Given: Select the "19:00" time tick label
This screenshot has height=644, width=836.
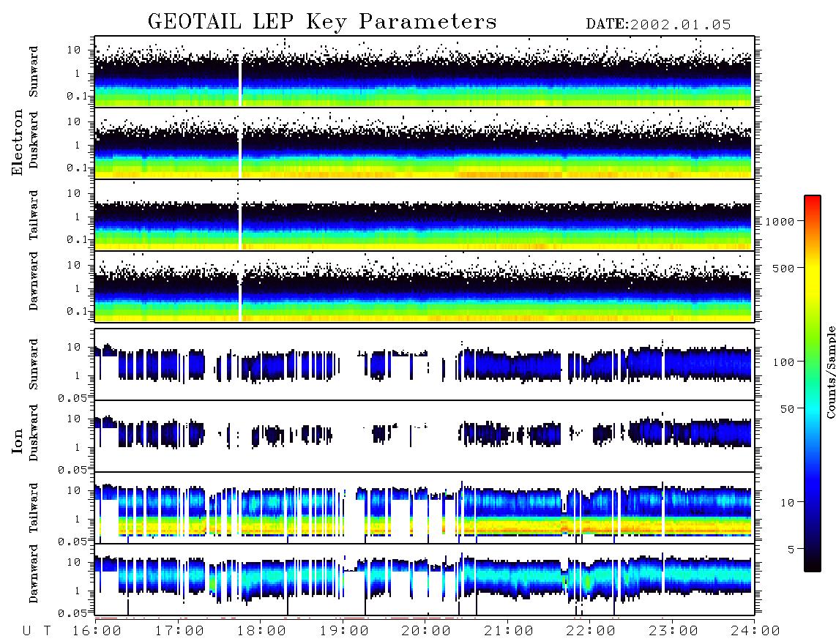Looking at the screenshot, I should point(344,632).
